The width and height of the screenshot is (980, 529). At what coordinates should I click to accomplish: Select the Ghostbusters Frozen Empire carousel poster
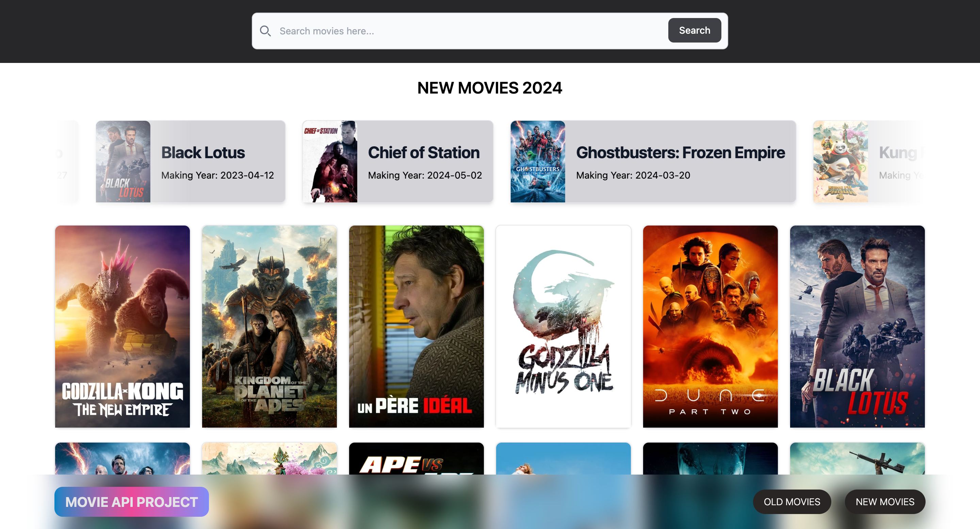[538, 161]
